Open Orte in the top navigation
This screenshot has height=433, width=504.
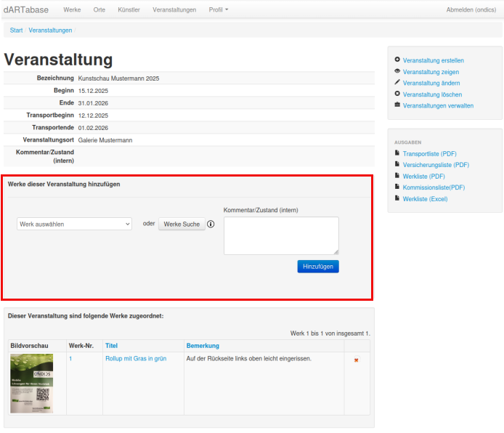99,9
